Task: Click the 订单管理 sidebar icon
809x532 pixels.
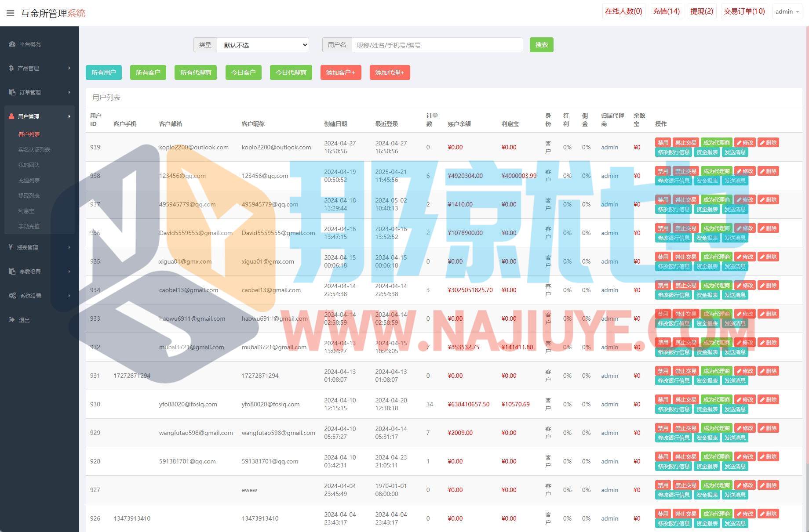Action: coord(12,92)
